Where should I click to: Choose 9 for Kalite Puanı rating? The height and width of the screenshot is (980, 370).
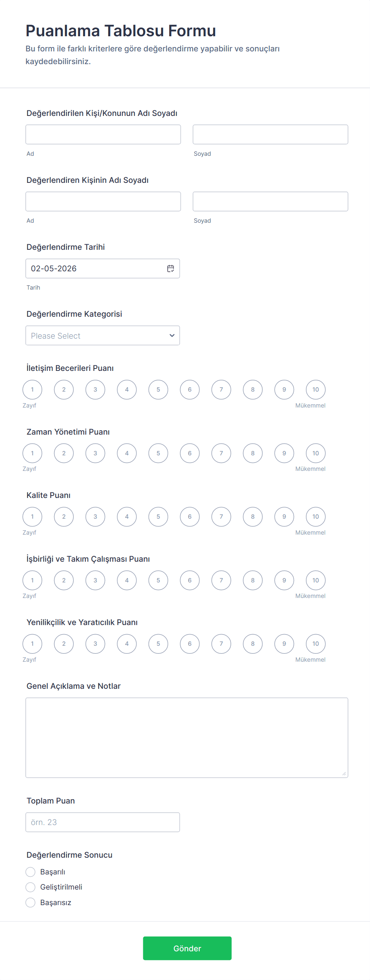point(284,517)
